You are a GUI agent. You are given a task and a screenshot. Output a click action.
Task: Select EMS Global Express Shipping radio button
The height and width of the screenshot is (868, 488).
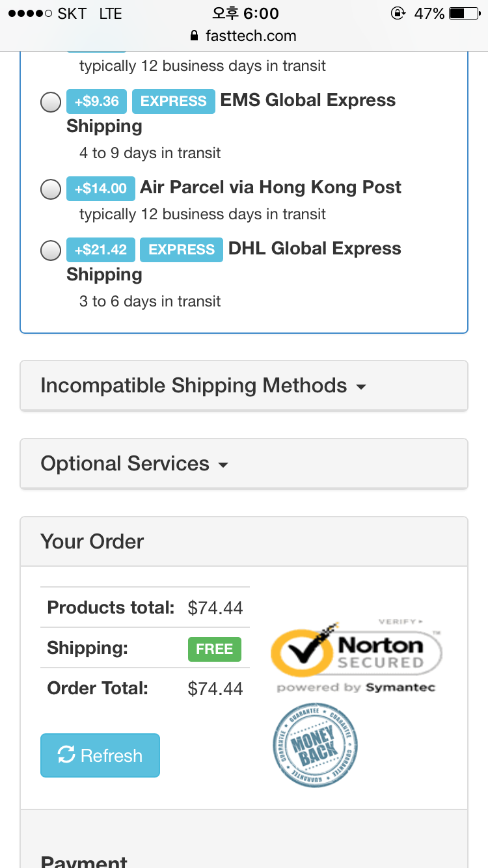point(51,103)
